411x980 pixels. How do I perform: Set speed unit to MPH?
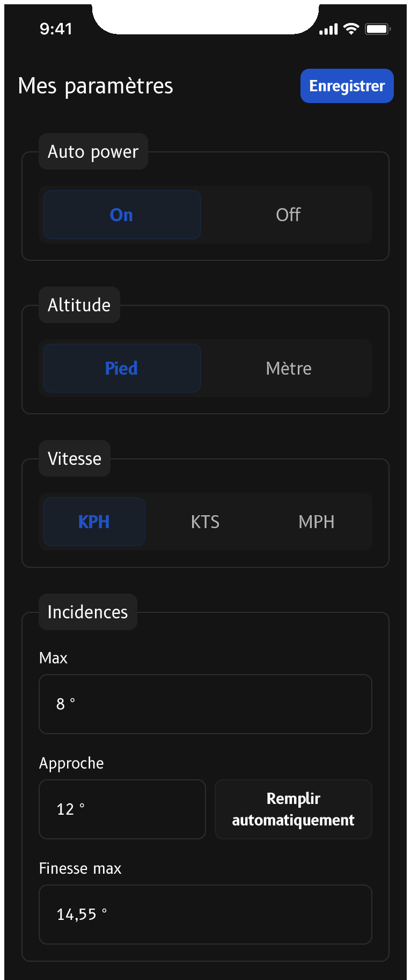point(316,522)
